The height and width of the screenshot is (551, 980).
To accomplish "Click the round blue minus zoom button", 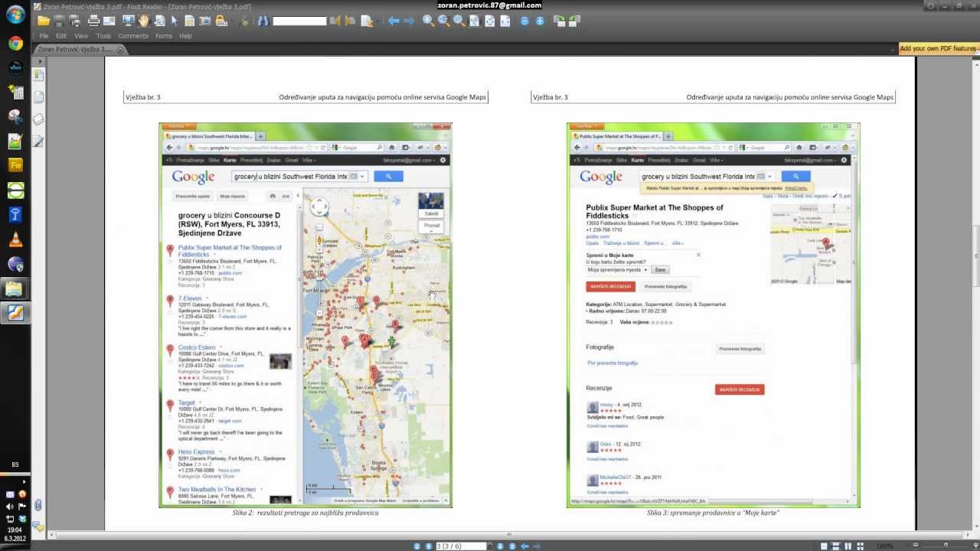I will coord(524,21).
